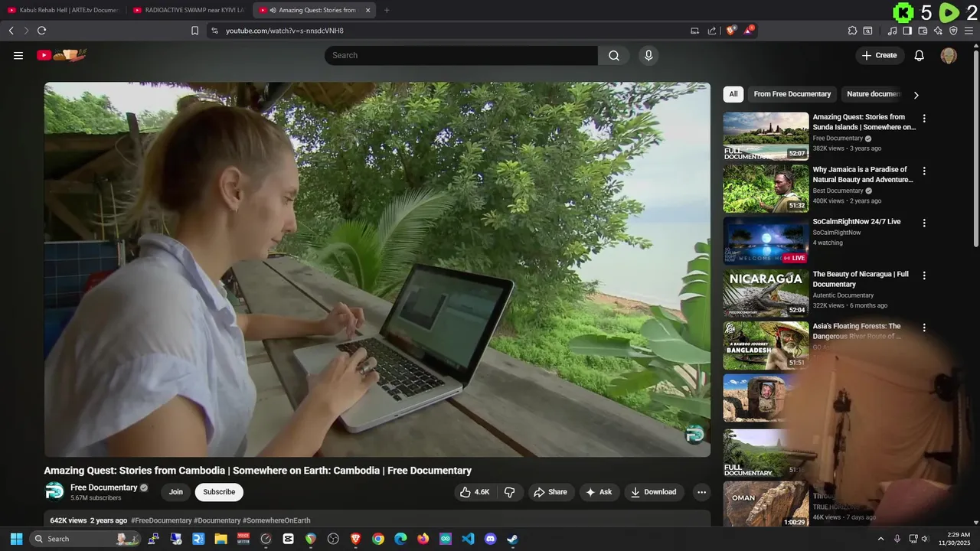Image resolution: width=980 pixels, height=551 pixels.
Task: Click the Free Documentary channel avatar
Action: (x=54, y=491)
